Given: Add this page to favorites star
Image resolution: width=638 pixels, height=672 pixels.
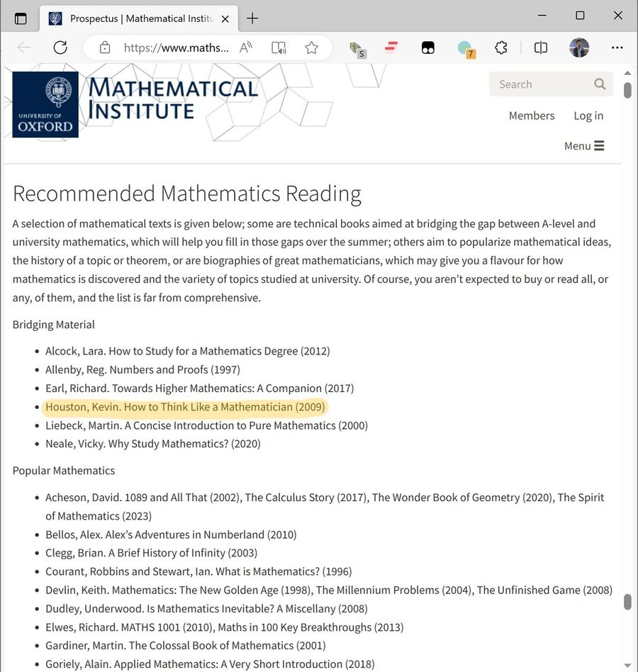Looking at the screenshot, I should tap(311, 47).
